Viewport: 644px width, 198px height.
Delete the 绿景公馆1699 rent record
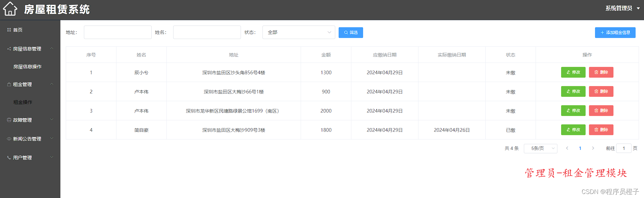[601, 111]
